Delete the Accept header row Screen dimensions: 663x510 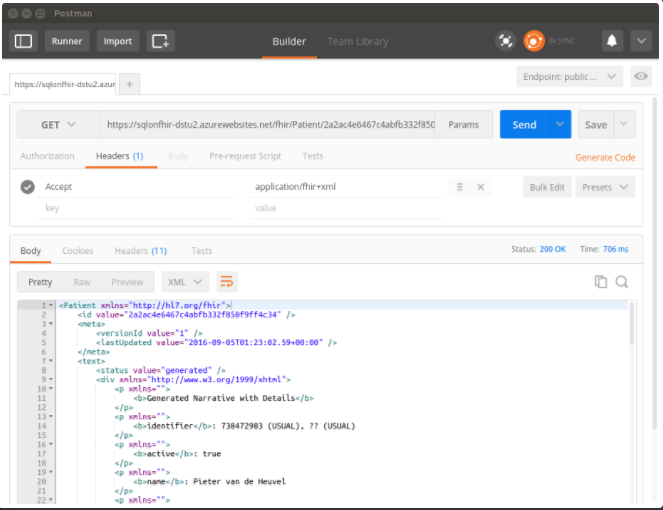point(480,187)
